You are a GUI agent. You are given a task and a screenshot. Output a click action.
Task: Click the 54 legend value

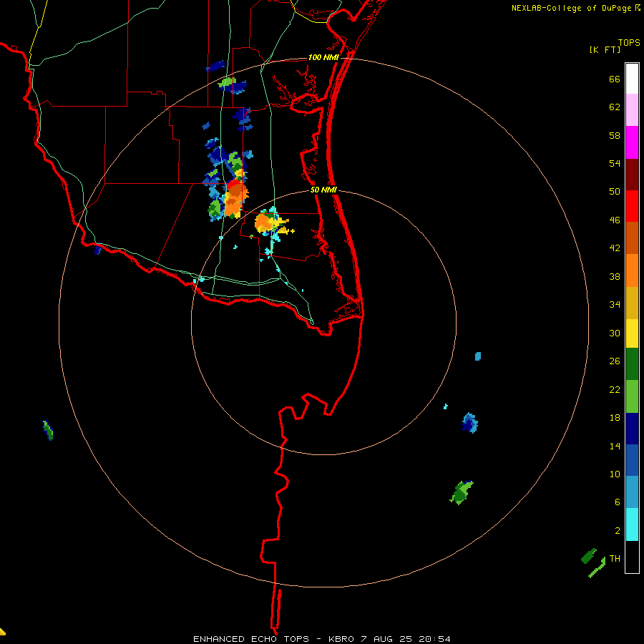tap(615, 163)
